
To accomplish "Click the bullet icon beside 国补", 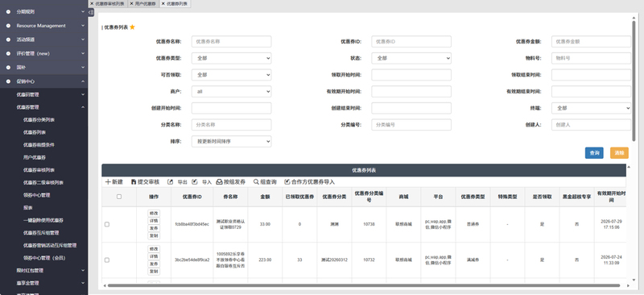I will [x=8, y=67].
